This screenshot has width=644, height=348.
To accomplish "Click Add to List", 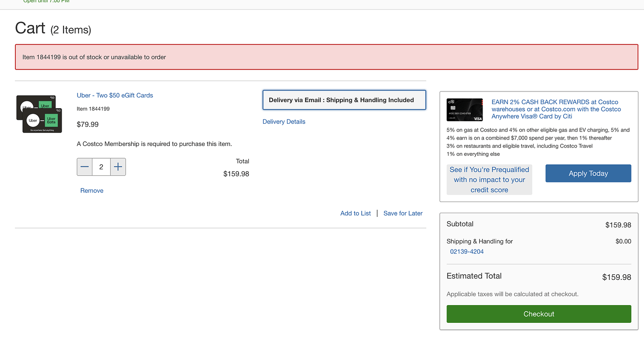I will pyautogui.click(x=355, y=213).
